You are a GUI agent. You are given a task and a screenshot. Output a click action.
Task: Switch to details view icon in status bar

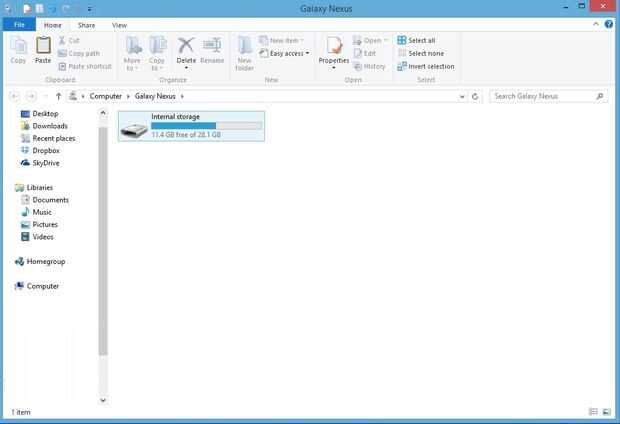click(x=594, y=412)
